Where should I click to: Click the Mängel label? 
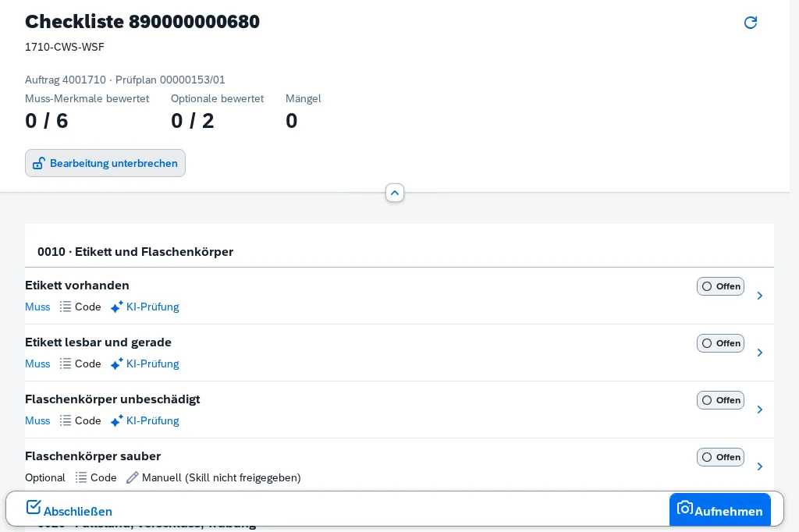[x=304, y=98]
